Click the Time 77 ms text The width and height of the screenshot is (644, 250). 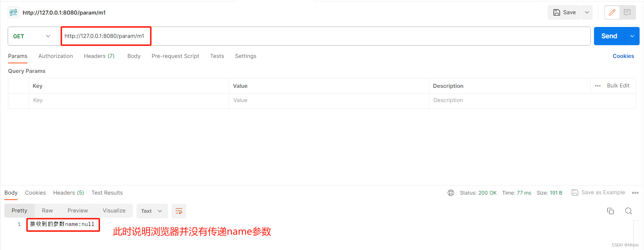coord(517,193)
